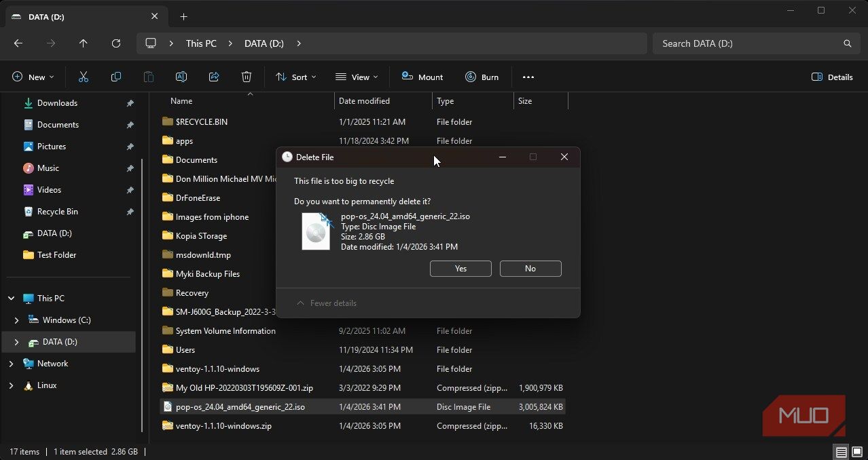Open the View dropdown menu
The width and height of the screenshot is (868, 460).
point(357,77)
